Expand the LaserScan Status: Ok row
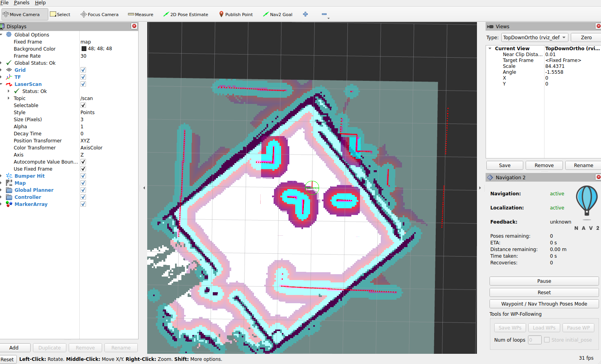The width and height of the screenshot is (601, 364). [x=9, y=91]
